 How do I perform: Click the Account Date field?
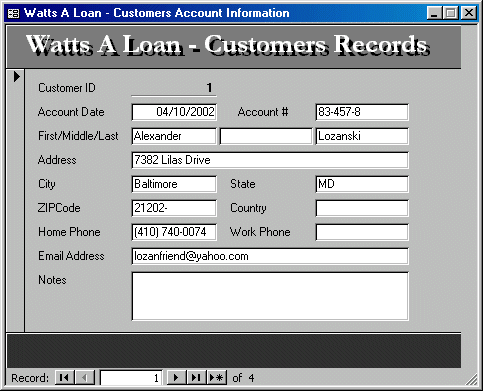click(174, 112)
